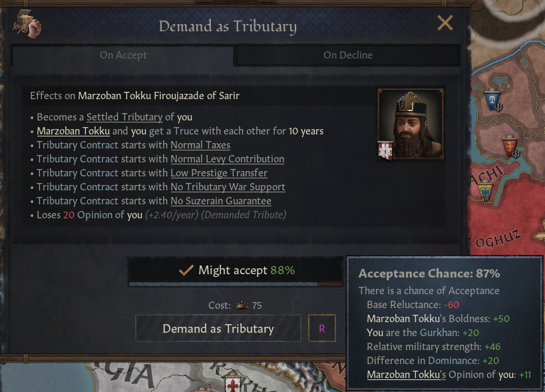The width and height of the screenshot is (545, 392).
Task: Click the Might accept checkmark icon
Action: click(186, 270)
